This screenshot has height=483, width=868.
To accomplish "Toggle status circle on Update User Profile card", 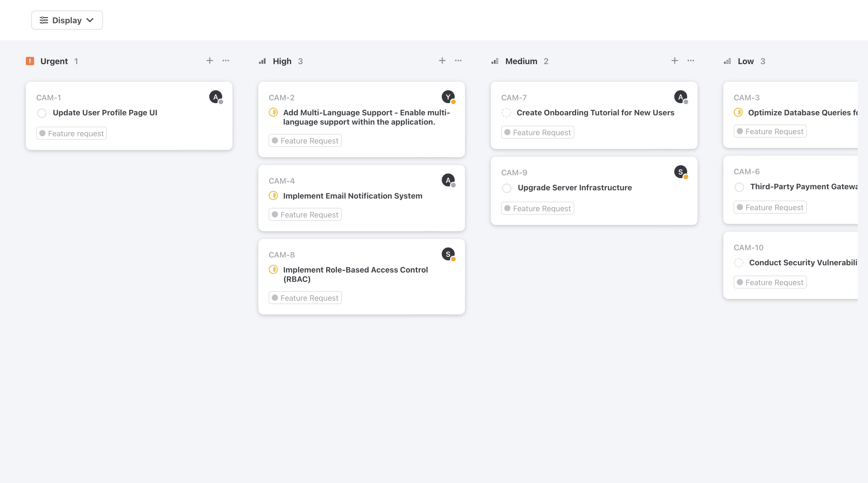I will [42, 113].
